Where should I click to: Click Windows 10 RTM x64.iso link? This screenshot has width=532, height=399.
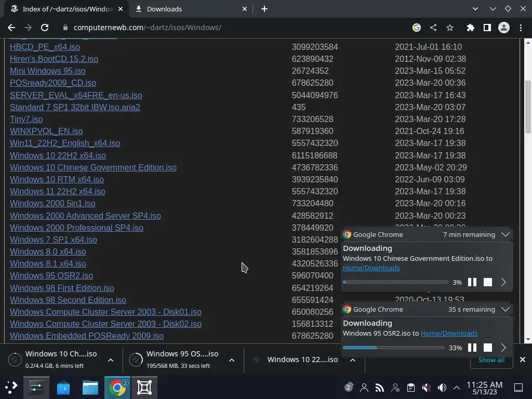57,179
